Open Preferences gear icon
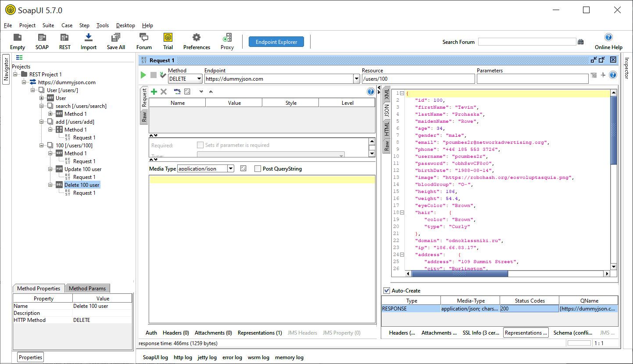This screenshot has width=633, height=364. [x=197, y=38]
